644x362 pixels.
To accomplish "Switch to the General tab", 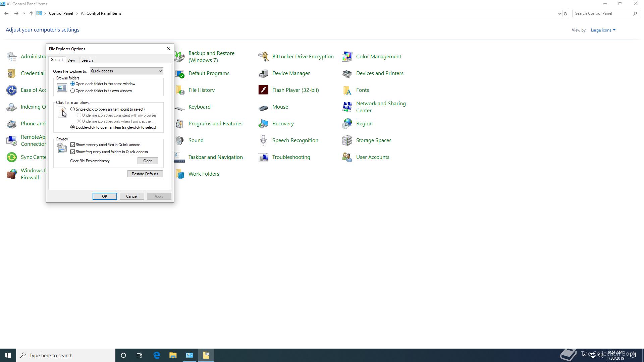I will (x=57, y=60).
